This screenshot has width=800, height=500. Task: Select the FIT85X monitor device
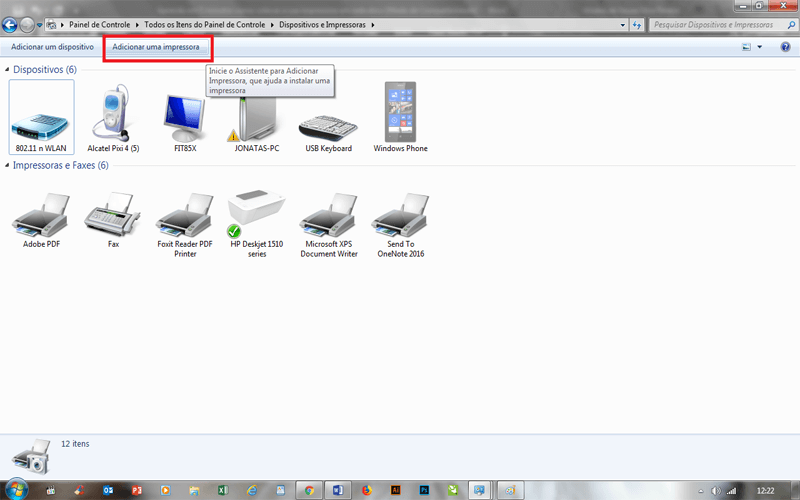(185, 115)
